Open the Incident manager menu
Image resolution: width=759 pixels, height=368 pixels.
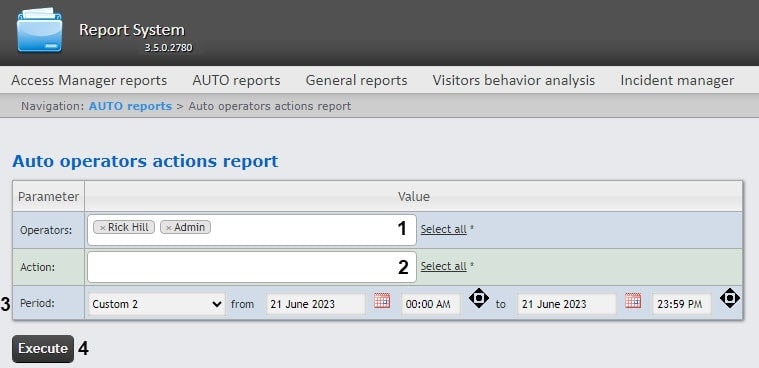(677, 80)
